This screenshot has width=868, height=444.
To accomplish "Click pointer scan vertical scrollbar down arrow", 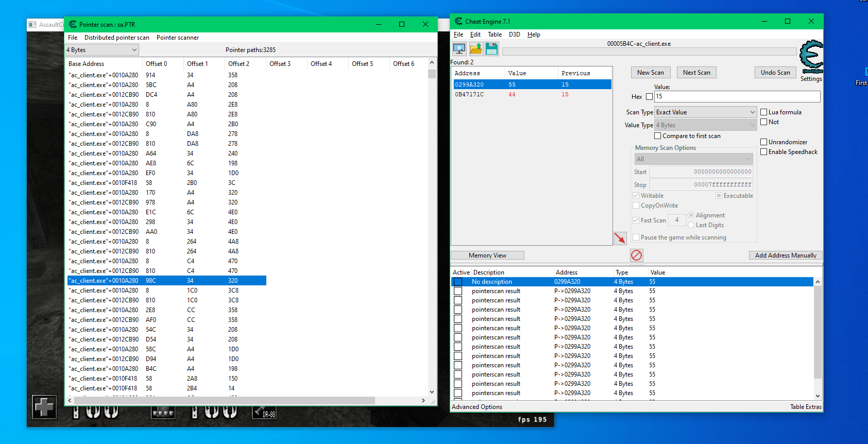I will coord(432,392).
